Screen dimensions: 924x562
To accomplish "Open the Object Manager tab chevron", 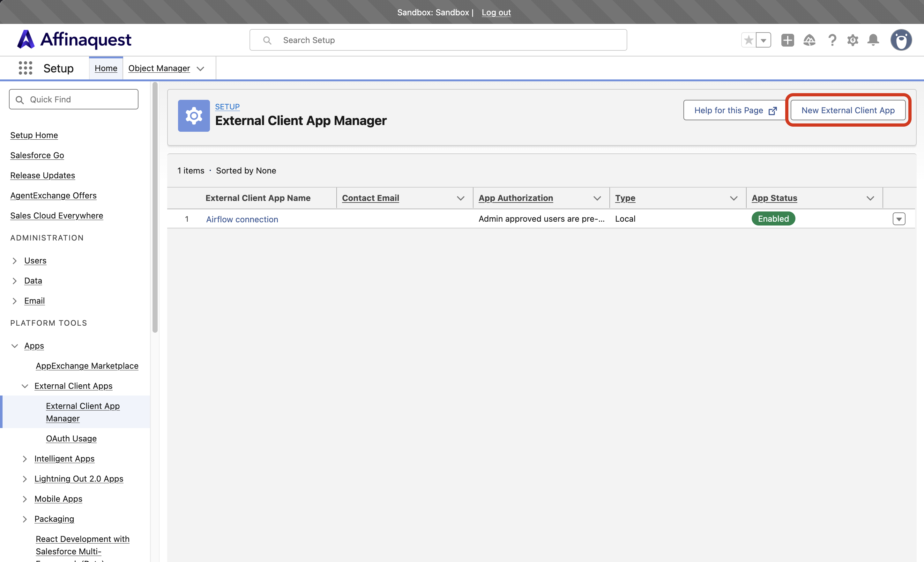I will point(201,69).
